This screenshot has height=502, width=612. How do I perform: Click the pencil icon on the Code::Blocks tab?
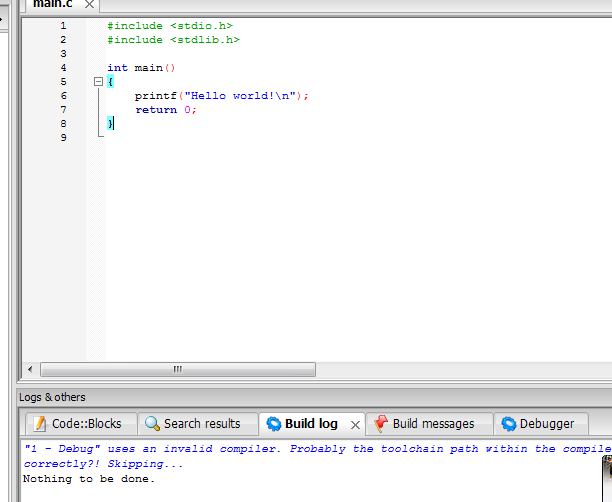(40, 424)
